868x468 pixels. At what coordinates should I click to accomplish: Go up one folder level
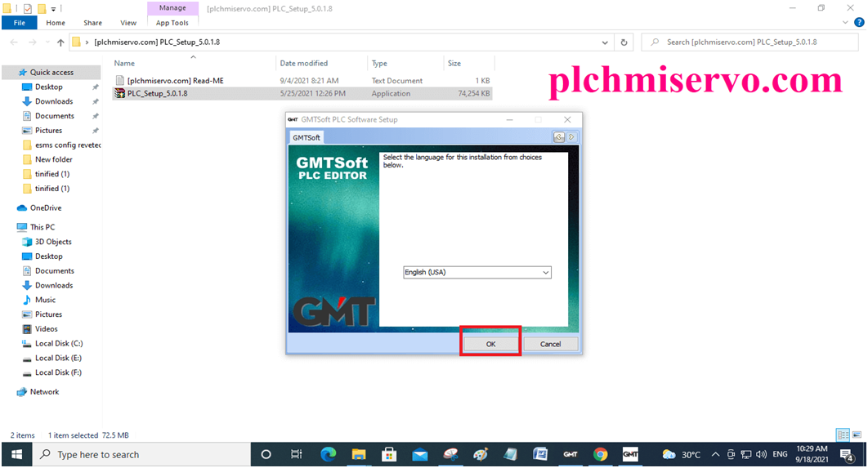point(60,42)
